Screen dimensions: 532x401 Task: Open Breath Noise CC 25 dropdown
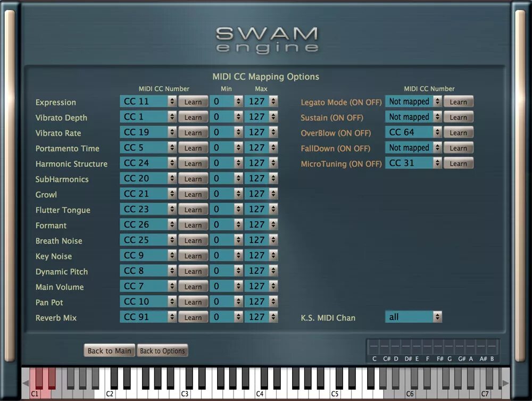pos(148,240)
